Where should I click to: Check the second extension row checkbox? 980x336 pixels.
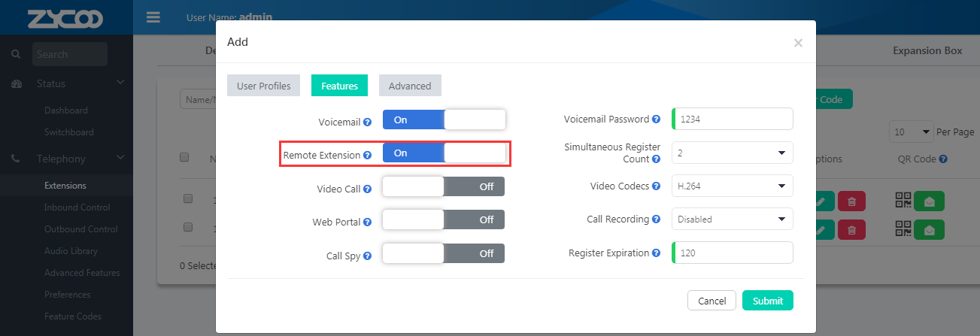(189, 227)
